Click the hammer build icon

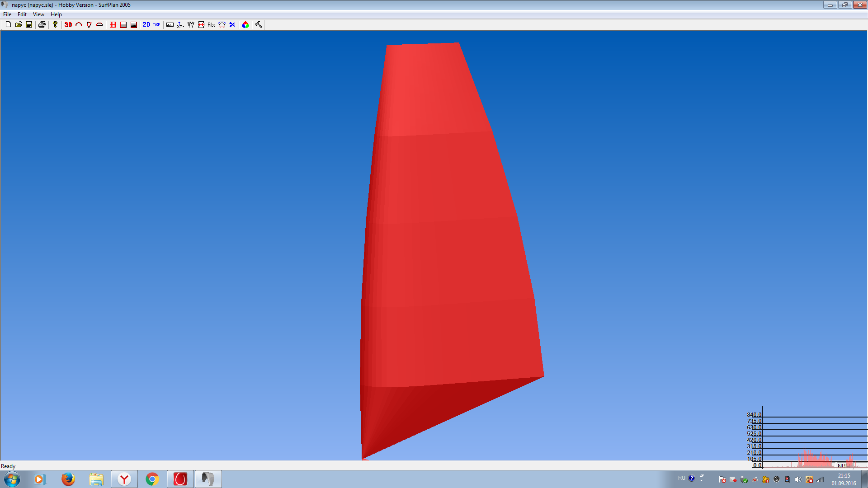click(259, 25)
